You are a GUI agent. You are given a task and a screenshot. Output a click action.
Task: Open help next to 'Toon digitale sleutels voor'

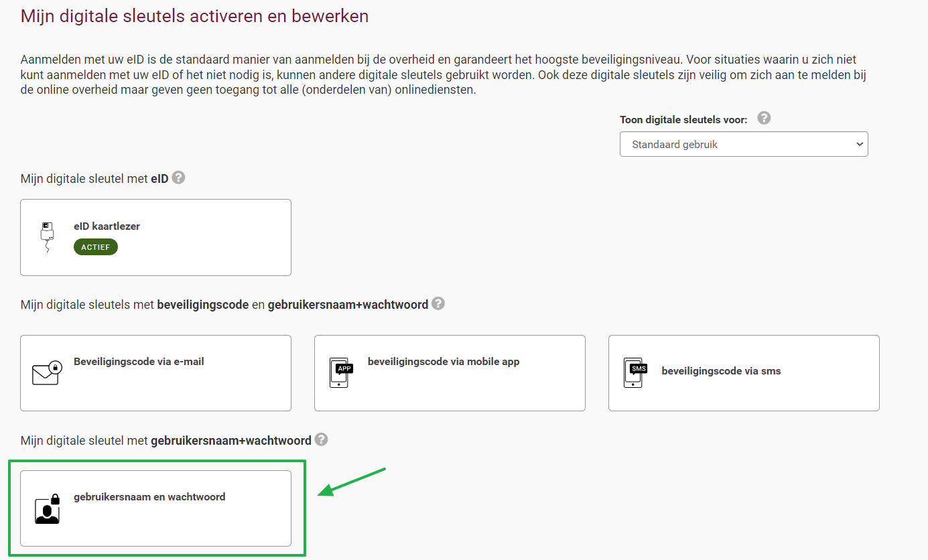click(764, 118)
